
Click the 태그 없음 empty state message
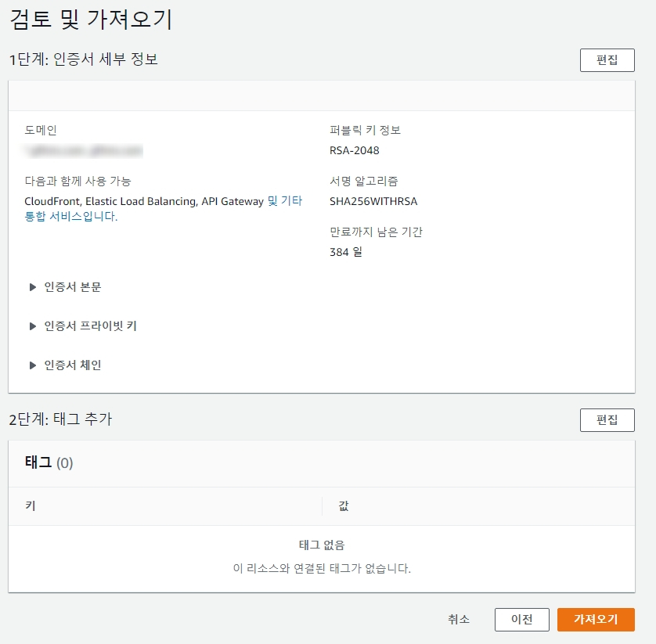coord(321,545)
